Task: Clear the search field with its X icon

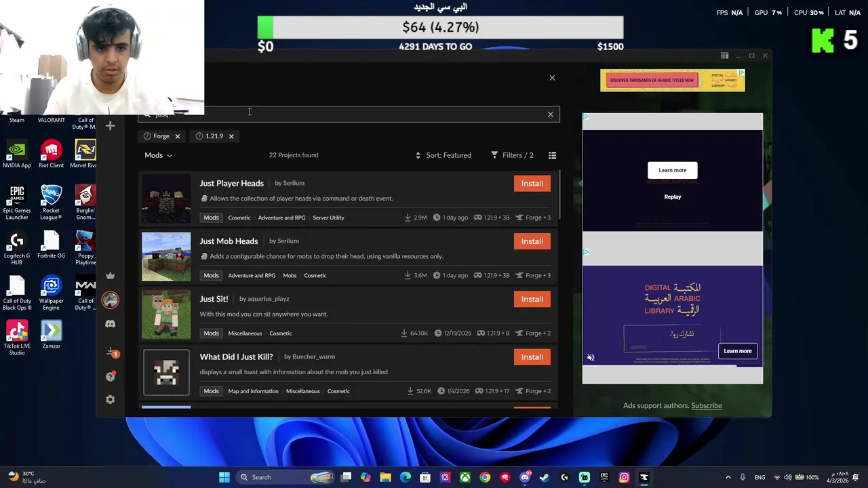Action: click(550, 114)
